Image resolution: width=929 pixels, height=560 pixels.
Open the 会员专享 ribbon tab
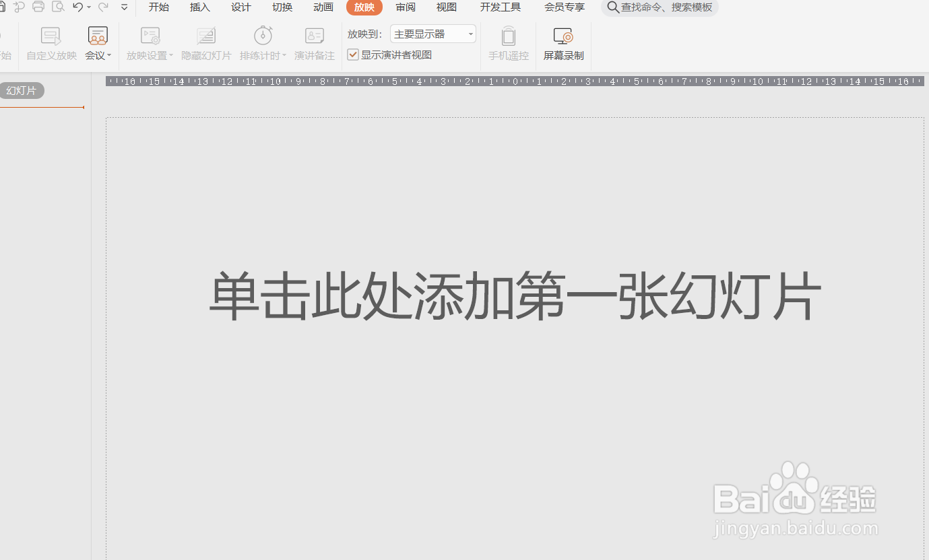tap(565, 7)
